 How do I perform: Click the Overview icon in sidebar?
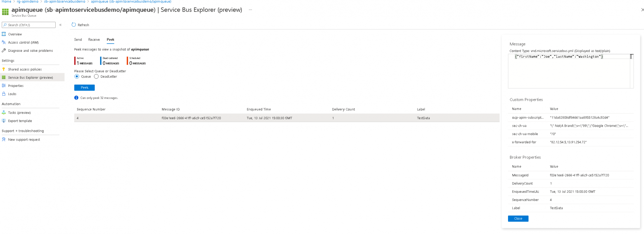4,34
